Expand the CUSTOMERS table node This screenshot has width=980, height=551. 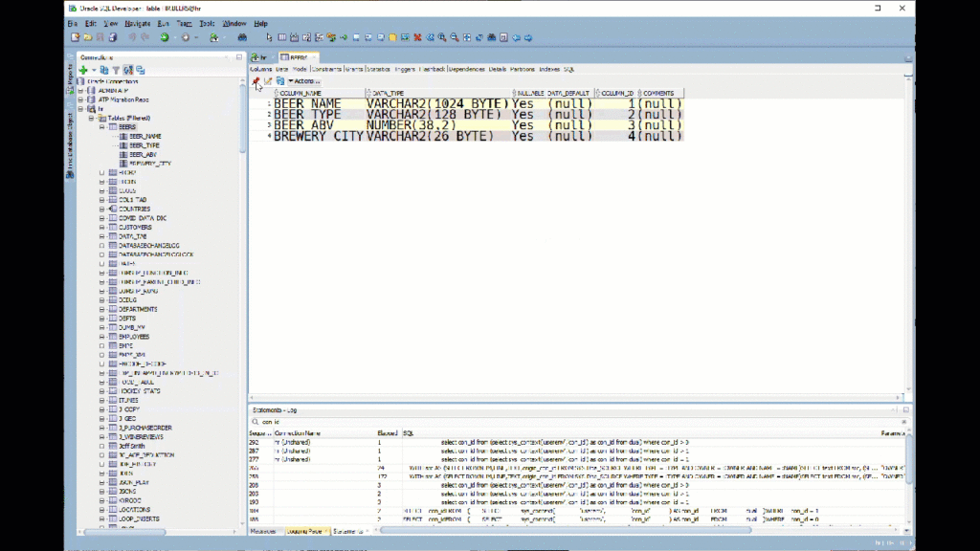[101, 228]
